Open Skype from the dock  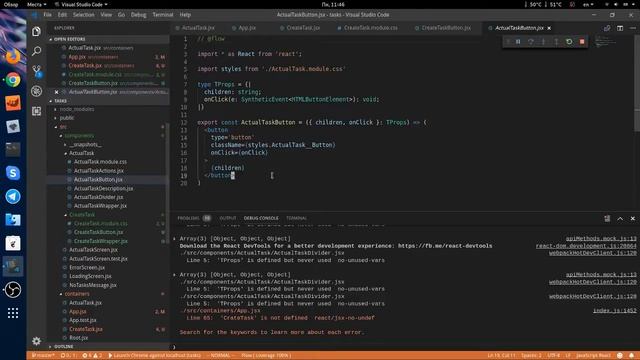13,173
